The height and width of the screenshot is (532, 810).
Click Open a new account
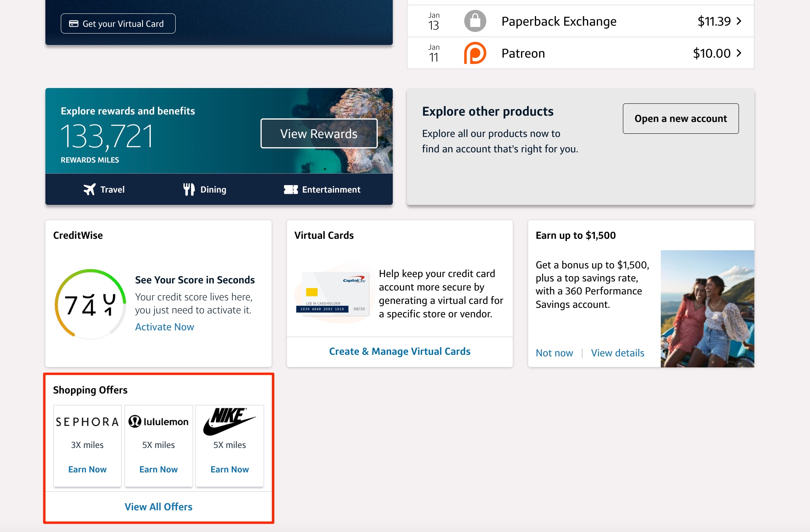(x=681, y=118)
